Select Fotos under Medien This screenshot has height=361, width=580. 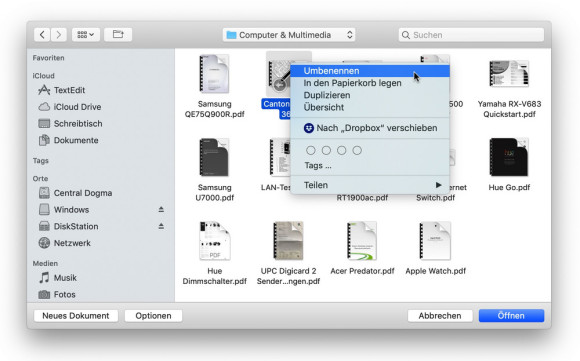tap(57, 294)
